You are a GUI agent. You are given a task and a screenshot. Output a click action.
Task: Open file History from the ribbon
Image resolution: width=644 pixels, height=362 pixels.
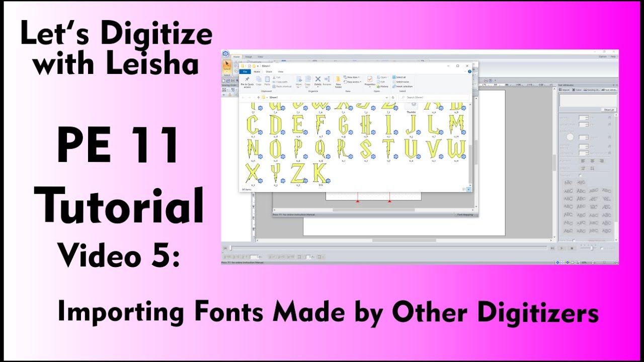pyautogui.click(x=382, y=86)
